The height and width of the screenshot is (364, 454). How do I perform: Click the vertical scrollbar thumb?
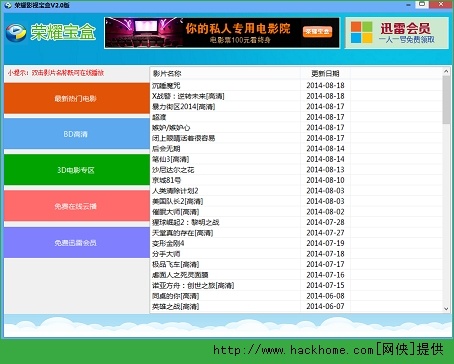[x=446, y=100]
